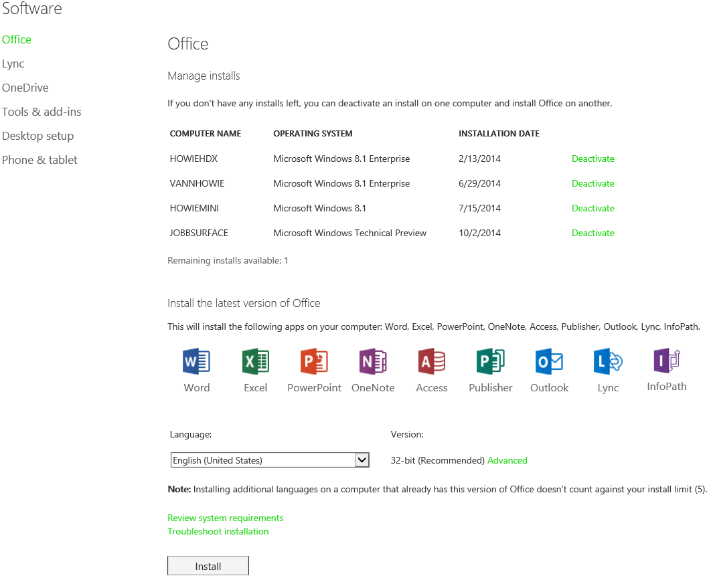Deactivate the JOBBSURFACE install
The image size is (711, 588).
592,233
